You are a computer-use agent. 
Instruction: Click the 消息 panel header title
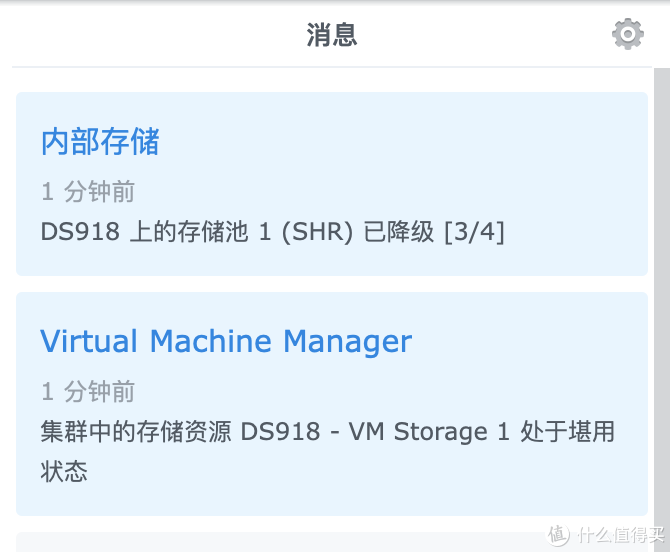pyautogui.click(x=332, y=36)
